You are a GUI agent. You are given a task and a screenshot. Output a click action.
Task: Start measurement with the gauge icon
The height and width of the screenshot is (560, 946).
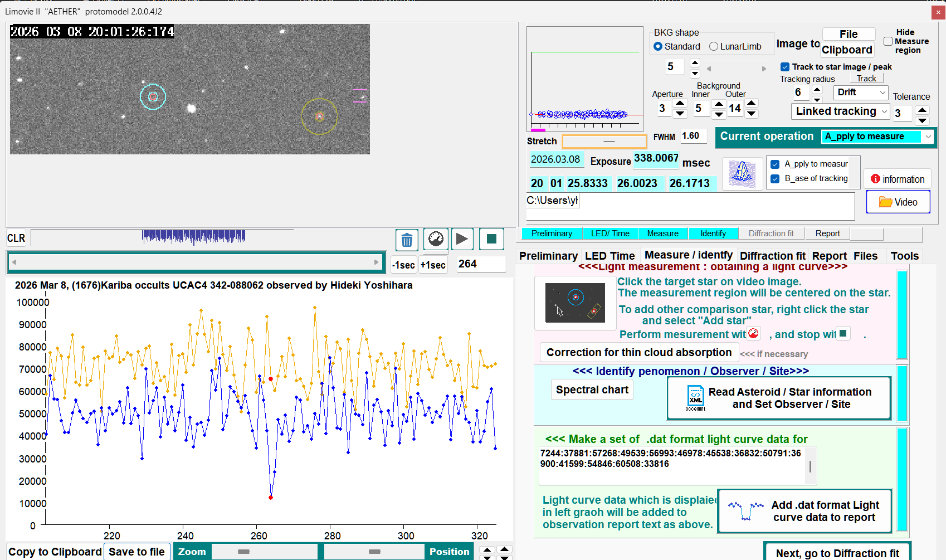pos(436,240)
